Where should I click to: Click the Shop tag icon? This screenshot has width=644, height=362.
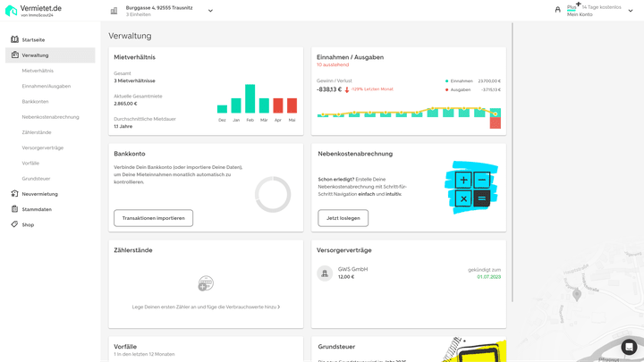tap(14, 224)
